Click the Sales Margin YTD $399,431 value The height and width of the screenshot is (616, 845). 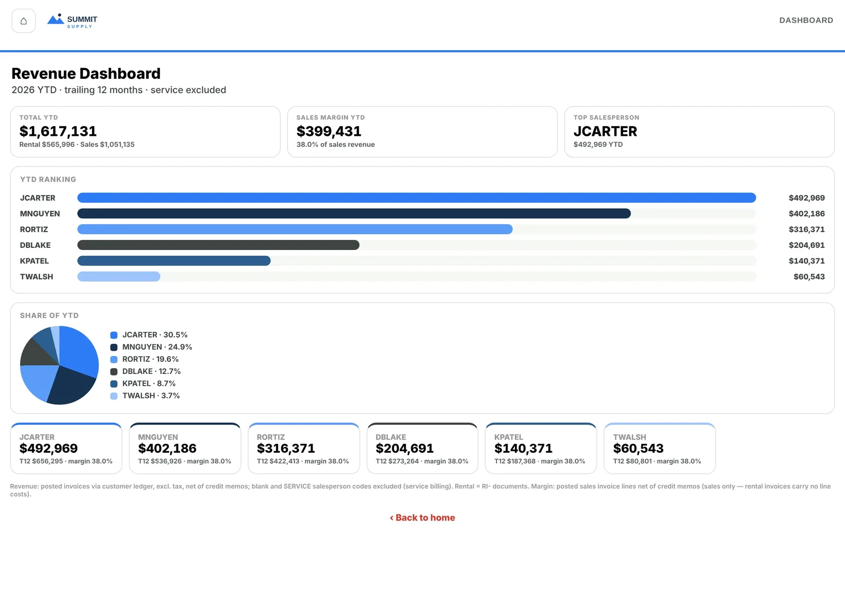point(329,131)
